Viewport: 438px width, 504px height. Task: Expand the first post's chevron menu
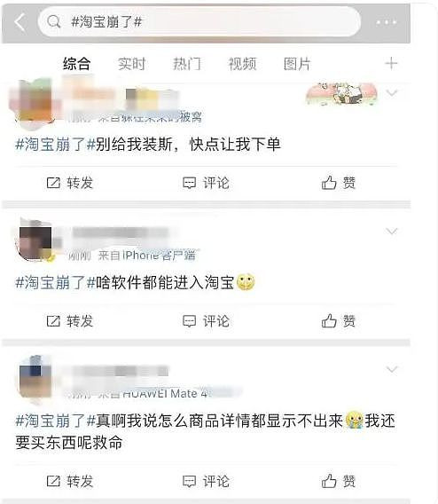pyautogui.click(x=392, y=93)
